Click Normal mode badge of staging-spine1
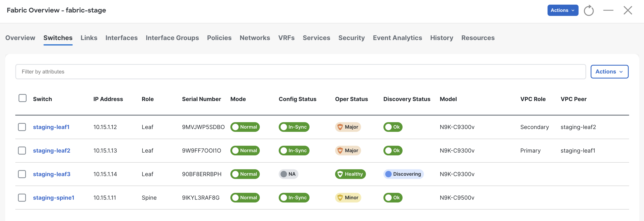Viewport: 644px width, 221px height. click(x=245, y=197)
